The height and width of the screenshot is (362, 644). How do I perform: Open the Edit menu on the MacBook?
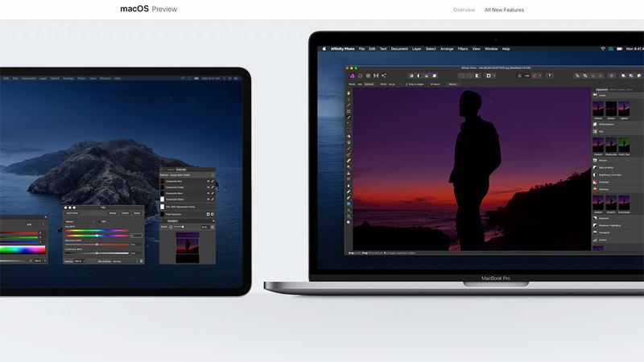coord(372,49)
